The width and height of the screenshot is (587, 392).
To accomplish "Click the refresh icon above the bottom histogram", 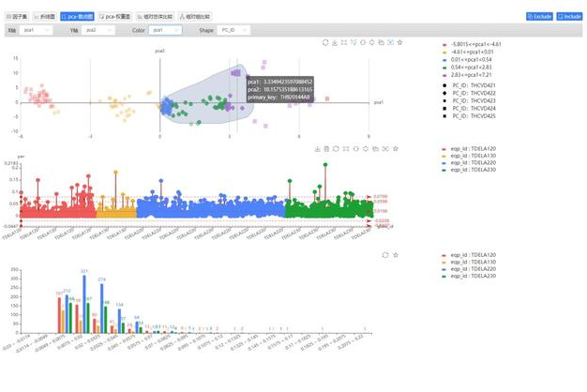I will [385, 254].
